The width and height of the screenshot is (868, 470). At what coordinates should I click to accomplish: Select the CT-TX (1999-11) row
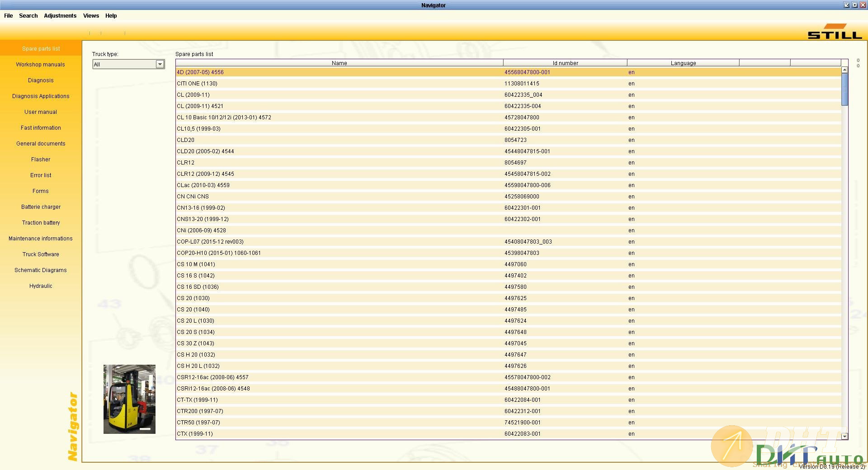tap(508, 400)
